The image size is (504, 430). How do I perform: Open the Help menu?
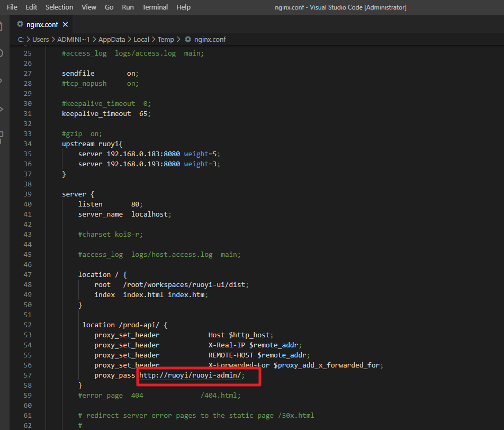(183, 7)
